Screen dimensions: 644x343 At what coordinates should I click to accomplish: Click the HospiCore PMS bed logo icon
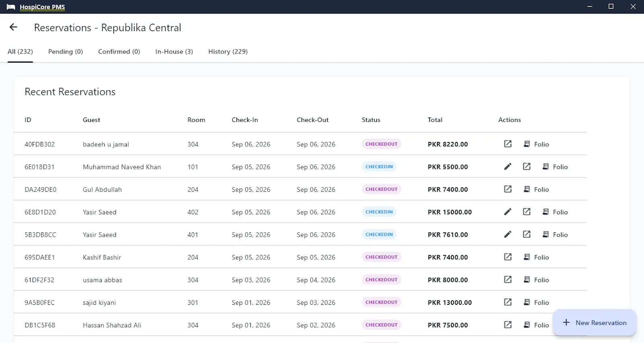[x=11, y=7]
